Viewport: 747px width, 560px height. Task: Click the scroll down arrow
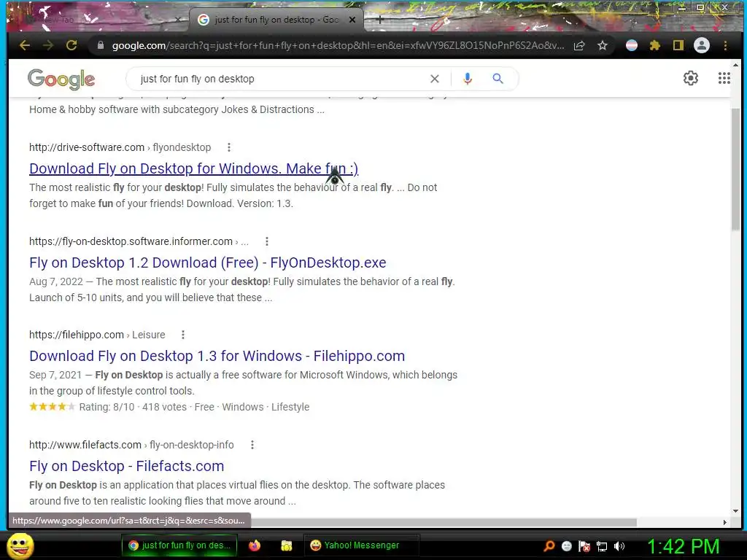click(735, 511)
